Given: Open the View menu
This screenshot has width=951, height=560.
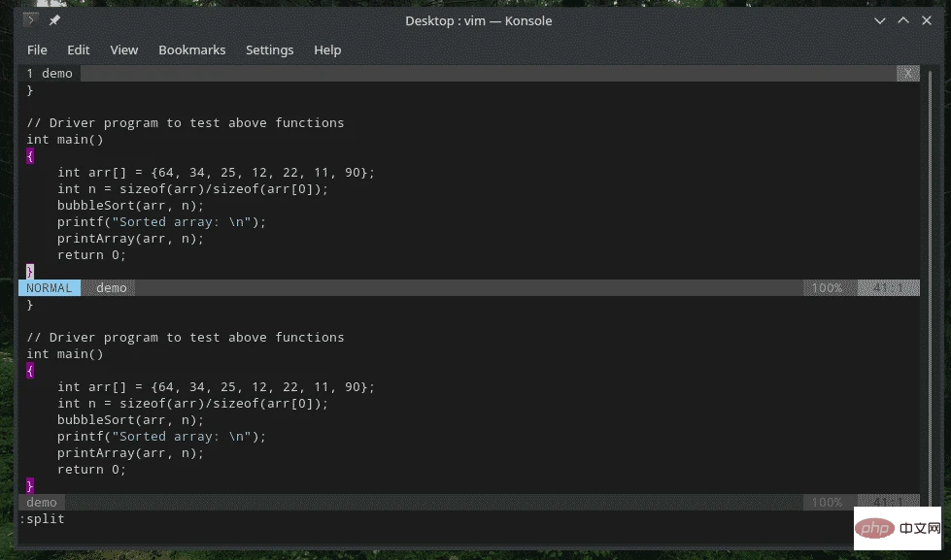Looking at the screenshot, I should pos(123,49).
